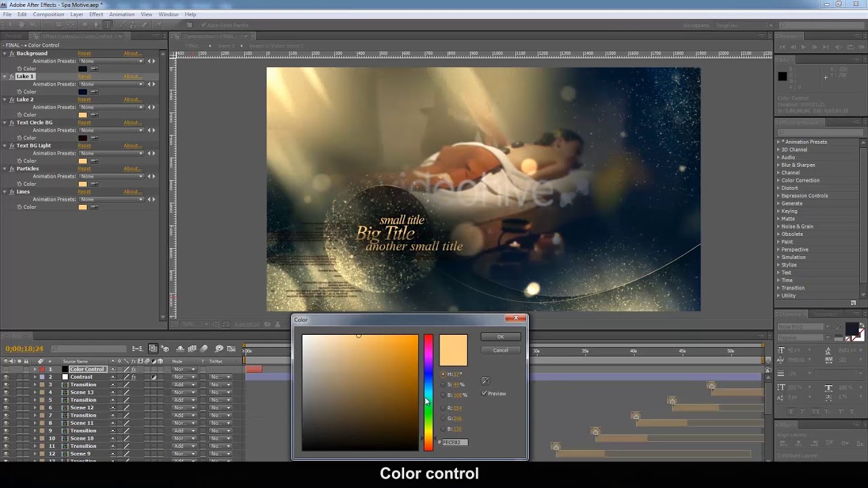The height and width of the screenshot is (488, 868).
Task: Expand the Blur & Sharpen effects category
Action: click(x=778, y=165)
